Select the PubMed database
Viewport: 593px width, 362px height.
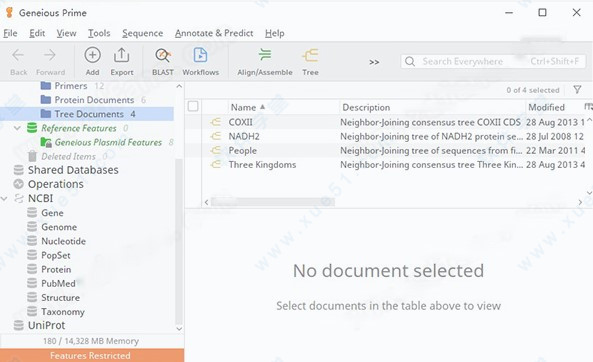click(58, 283)
